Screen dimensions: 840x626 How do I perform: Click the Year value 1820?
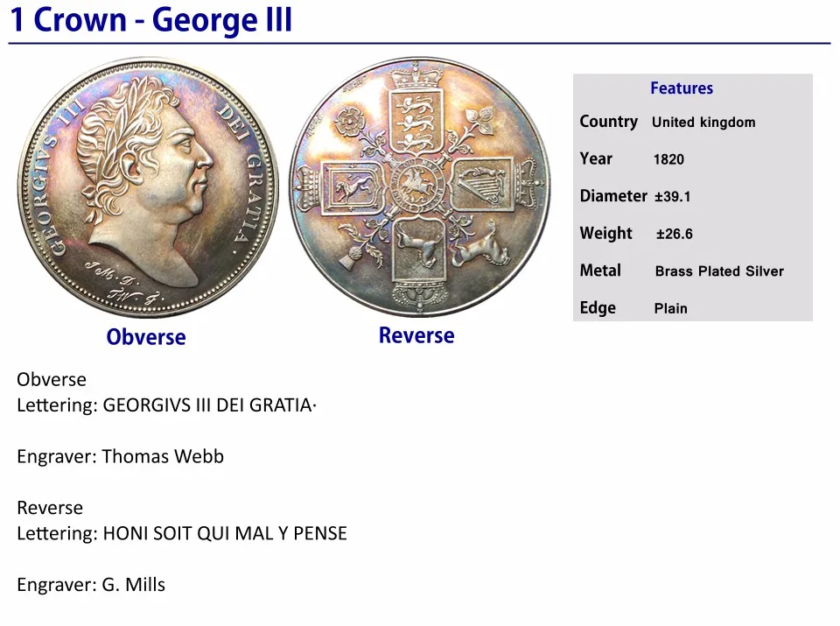point(668,159)
